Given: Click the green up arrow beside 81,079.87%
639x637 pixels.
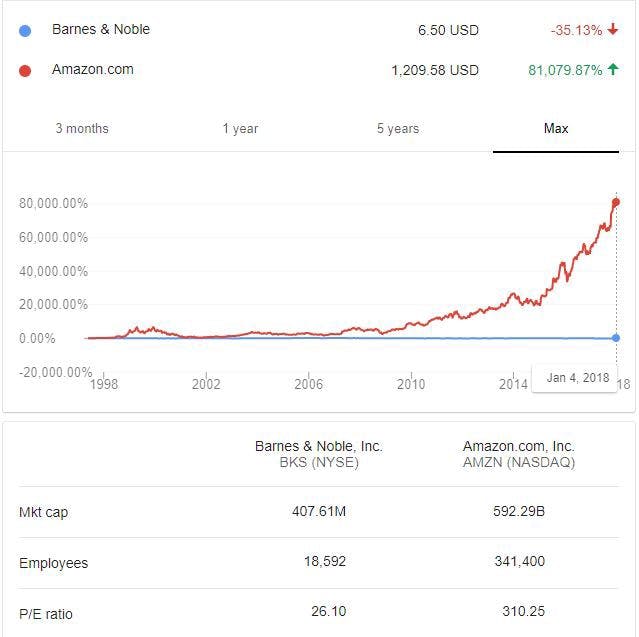Looking at the screenshot, I should tap(613, 70).
